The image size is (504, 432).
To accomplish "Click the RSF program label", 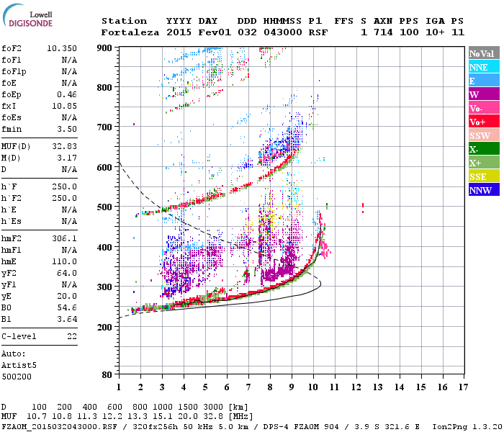I will tap(318, 32).
